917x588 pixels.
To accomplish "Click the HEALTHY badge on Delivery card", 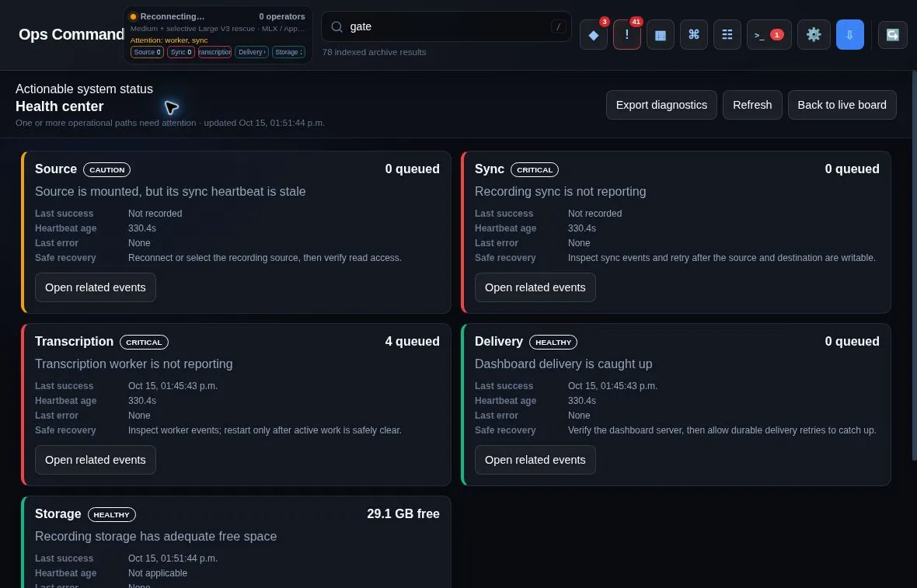I will pos(553,342).
